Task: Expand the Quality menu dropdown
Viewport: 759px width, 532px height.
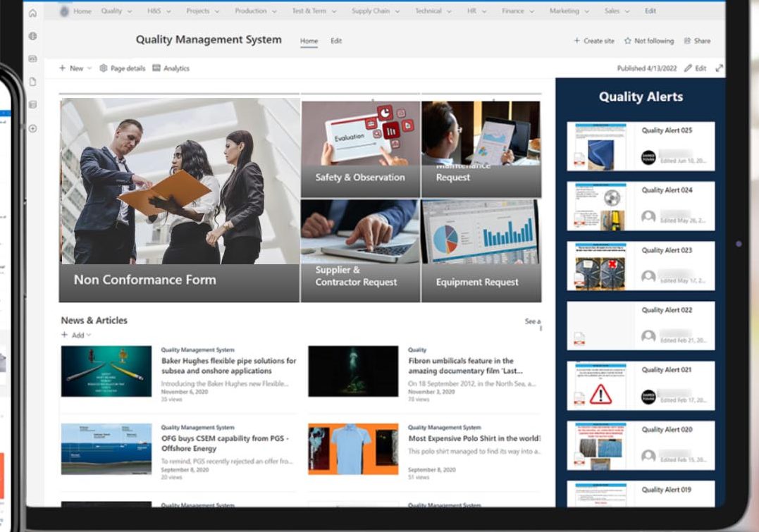Action: (129, 11)
